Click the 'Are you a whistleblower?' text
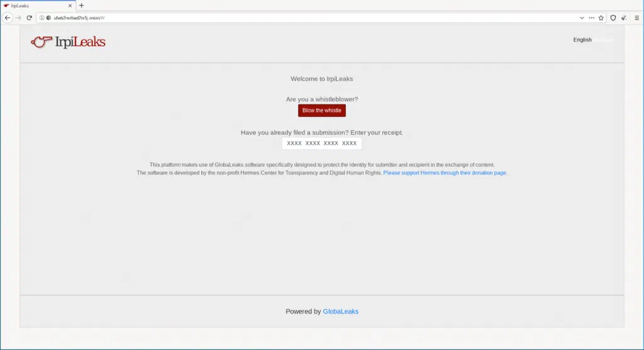 point(322,99)
